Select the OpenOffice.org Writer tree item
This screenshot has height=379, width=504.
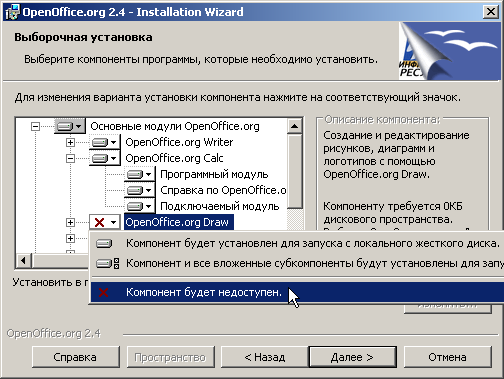(x=179, y=142)
